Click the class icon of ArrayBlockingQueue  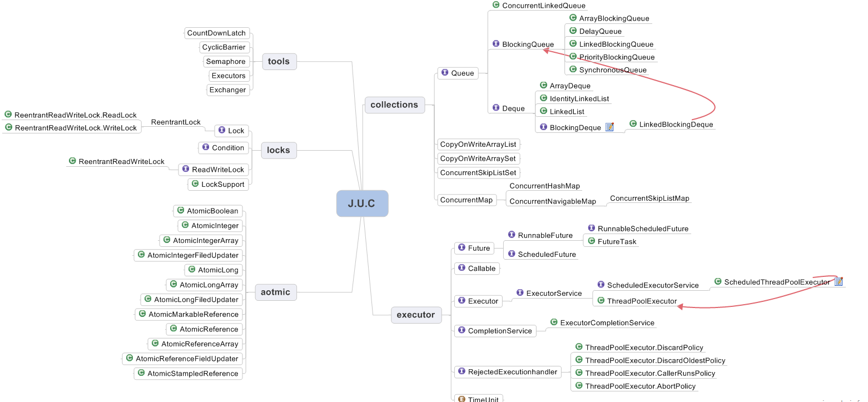[573, 18]
